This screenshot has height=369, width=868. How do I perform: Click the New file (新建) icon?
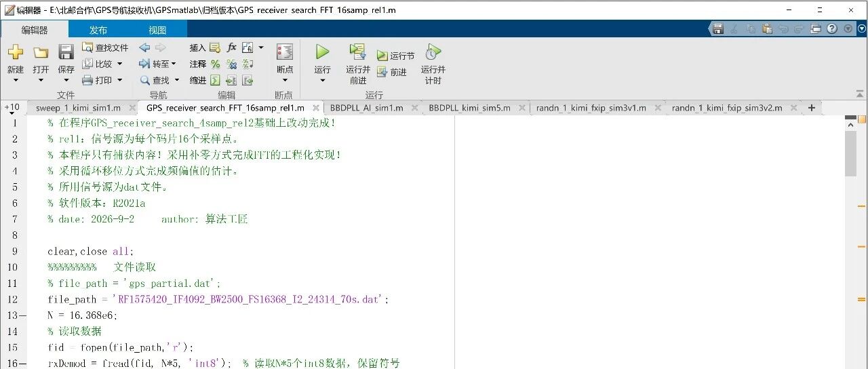point(15,52)
